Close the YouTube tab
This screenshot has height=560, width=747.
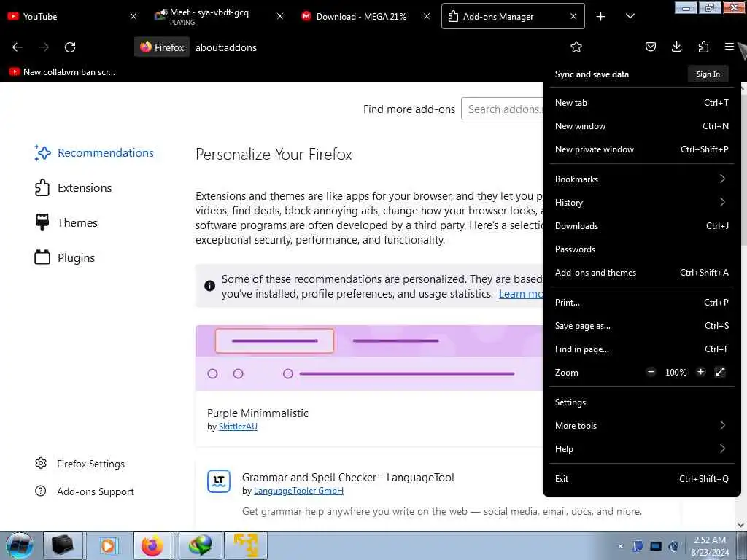point(133,16)
